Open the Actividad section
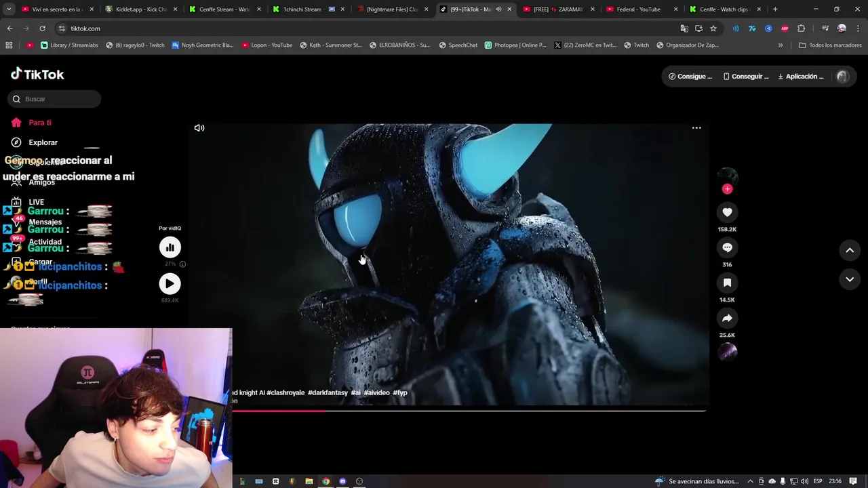This screenshot has width=868, height=488. [x=45, y=242]
